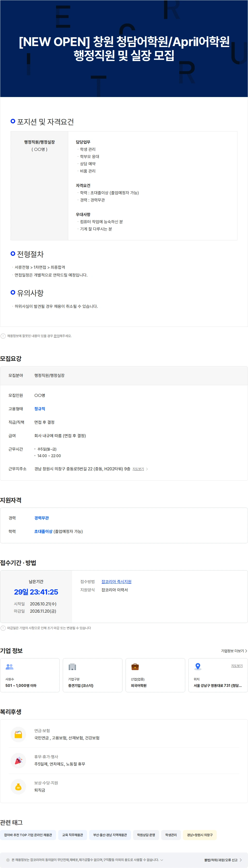
Task: Click the industry briefcase icon
Action: 135,666
